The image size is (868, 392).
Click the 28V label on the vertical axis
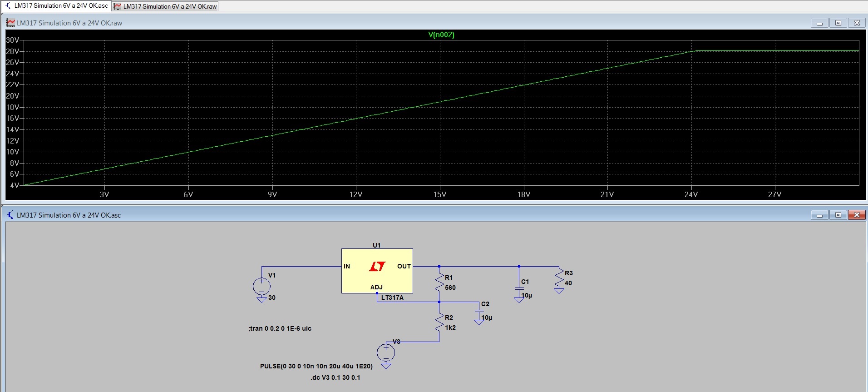pyautogui.click(x=13, y=51)
